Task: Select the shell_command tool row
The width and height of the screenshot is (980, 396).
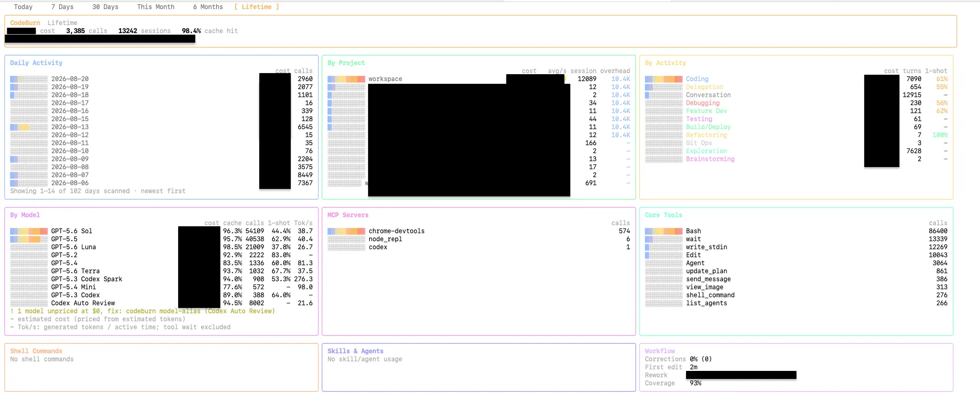Action: point(796,295)
